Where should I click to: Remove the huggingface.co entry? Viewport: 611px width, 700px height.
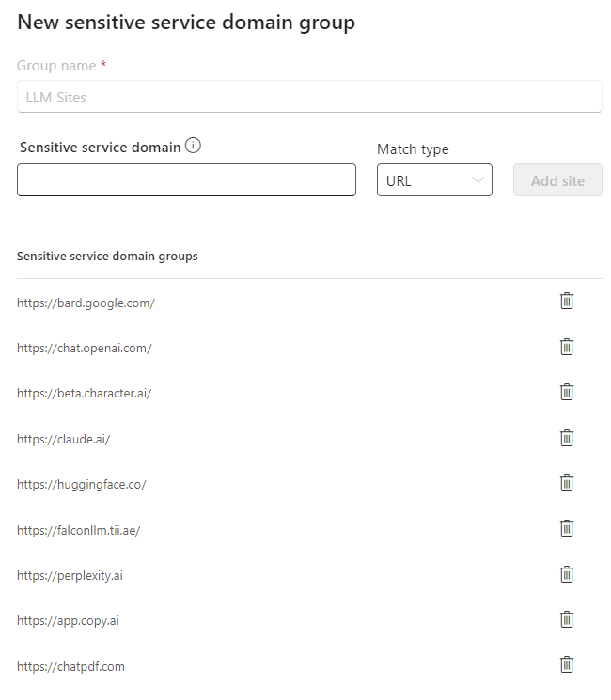[x=566, y=483]
